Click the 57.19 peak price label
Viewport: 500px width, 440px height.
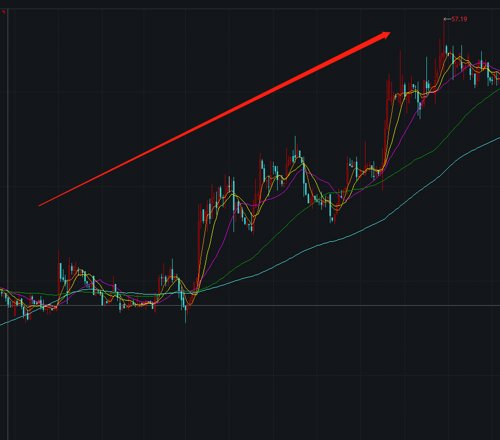coord(459,19)
